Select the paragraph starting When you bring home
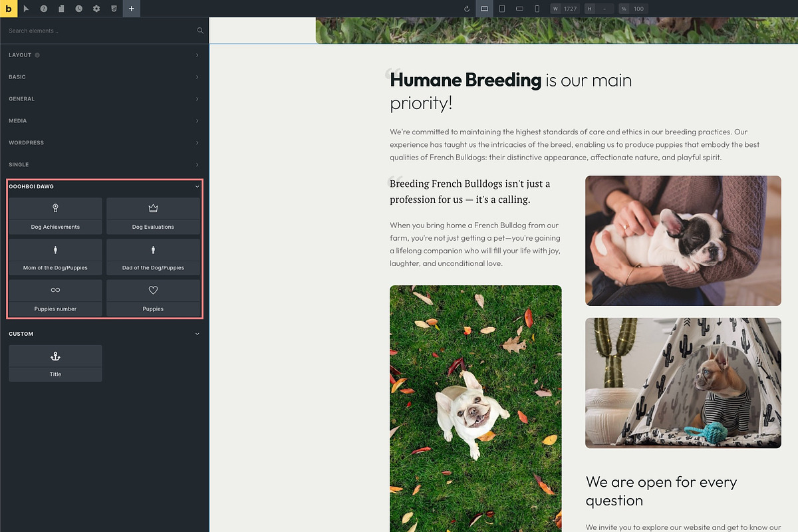This screenshot has height=532, width=798. pos(475,245)
